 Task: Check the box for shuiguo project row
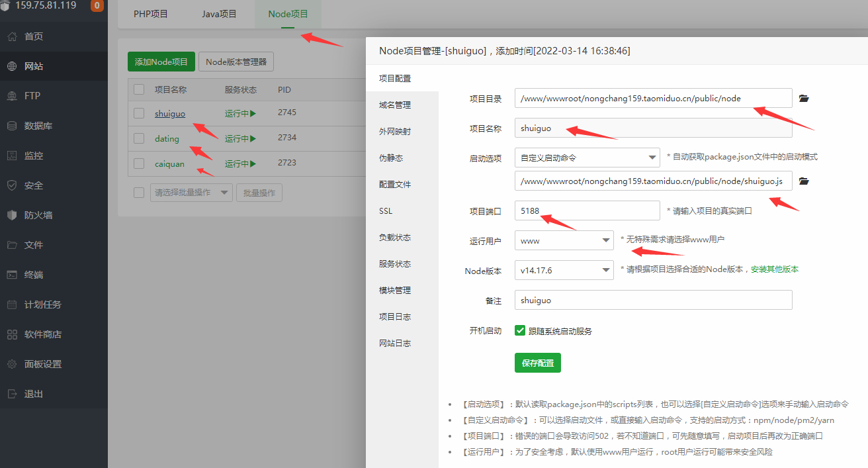click(139, 113)
